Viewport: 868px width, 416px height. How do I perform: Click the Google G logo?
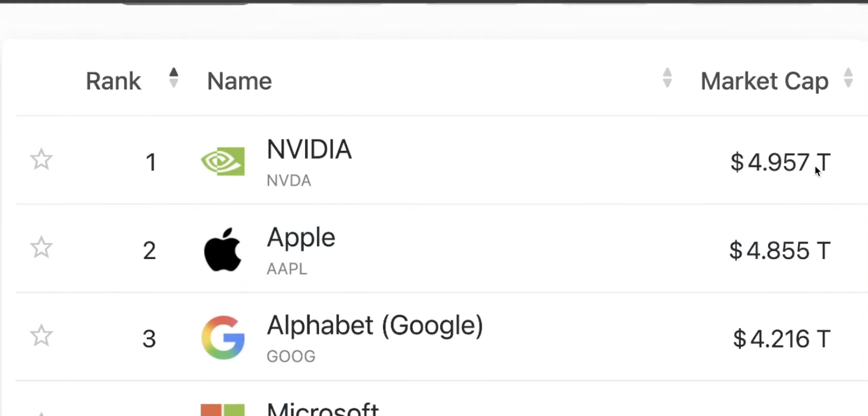(223, 338)
